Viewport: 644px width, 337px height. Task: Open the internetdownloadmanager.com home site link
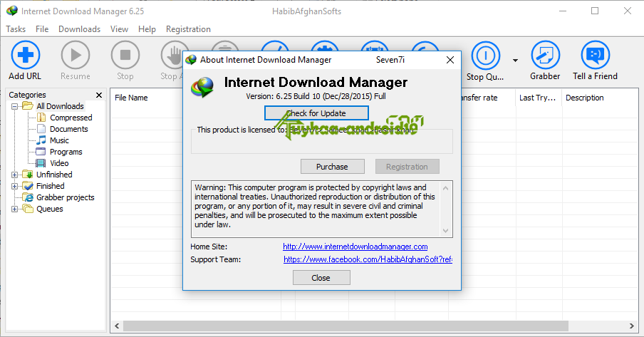355,247
